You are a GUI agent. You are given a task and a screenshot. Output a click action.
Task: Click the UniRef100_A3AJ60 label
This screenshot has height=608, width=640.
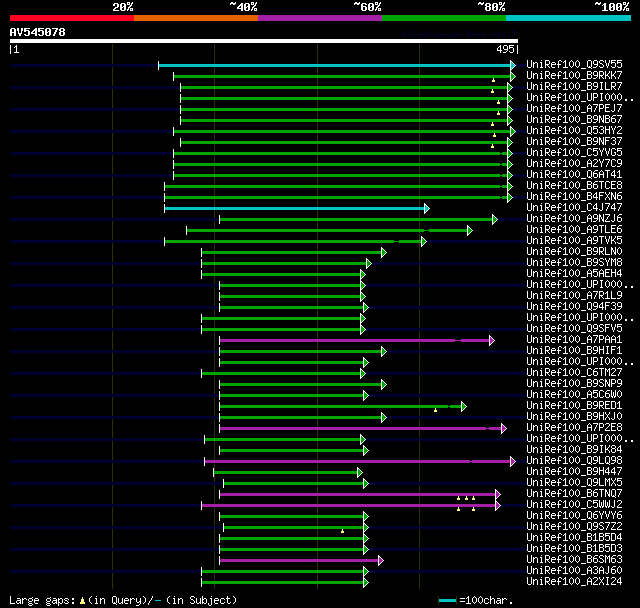pyautogui.click(x=574, y=571)
